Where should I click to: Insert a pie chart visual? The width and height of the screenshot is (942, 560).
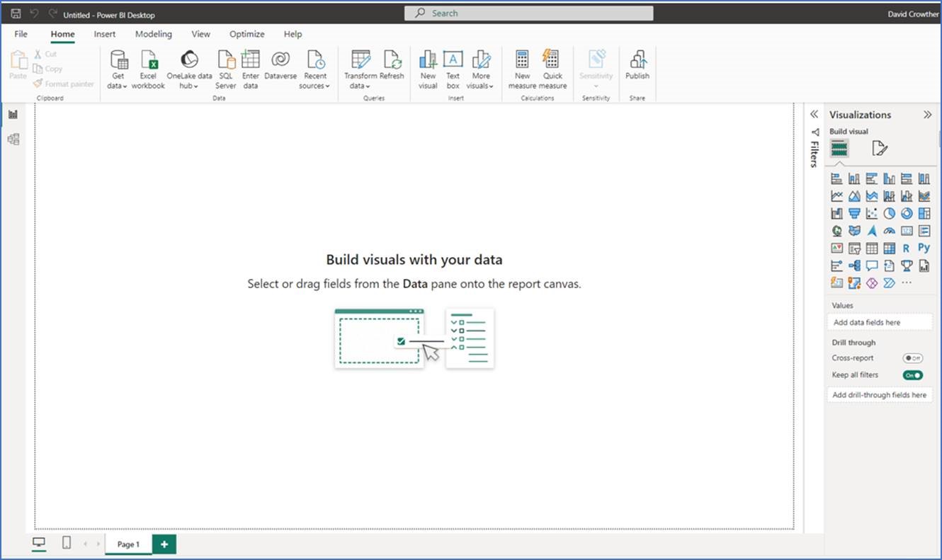tap(889, 213)
